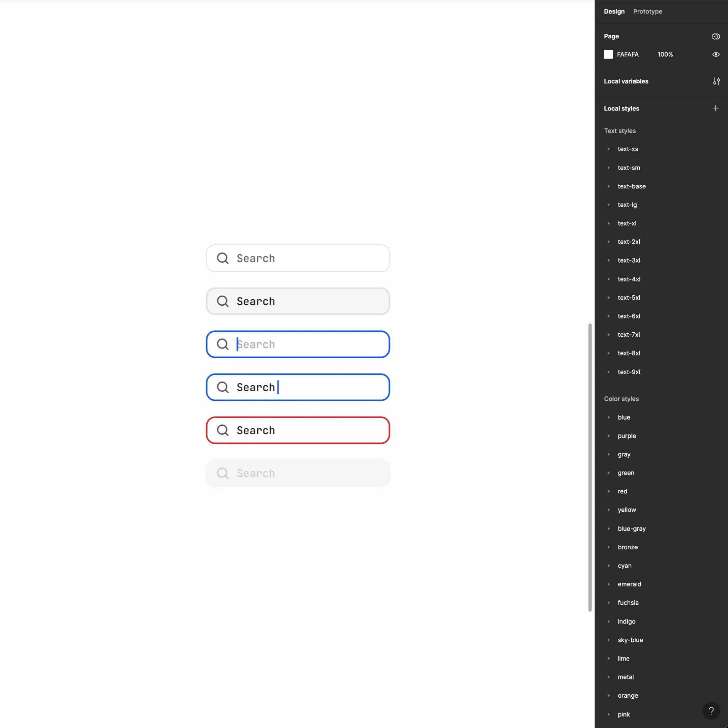Click the blue-focused input with typed Search text
Image resolution: width=728 pixels, height=728 pixels.
[298, 387]
